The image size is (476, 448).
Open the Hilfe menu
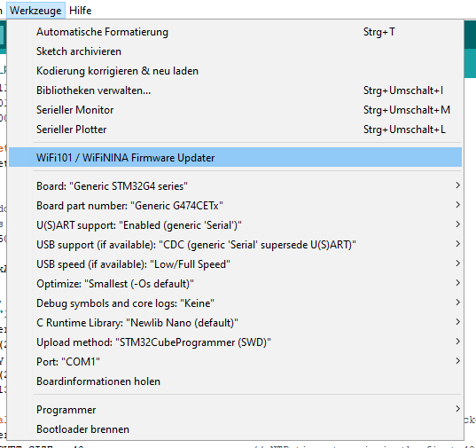tap(80, 11)
